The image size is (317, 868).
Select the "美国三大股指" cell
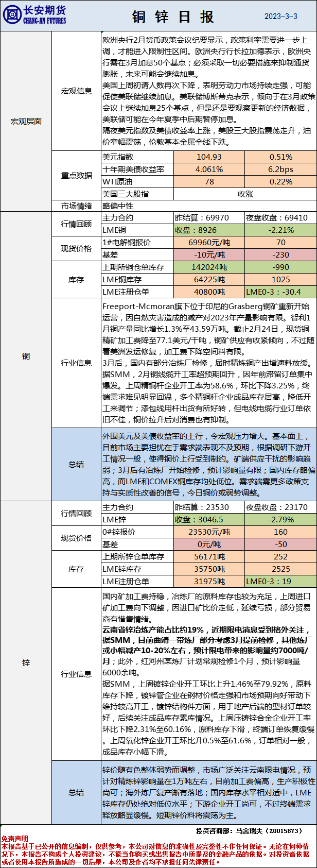tap(138, 194)
